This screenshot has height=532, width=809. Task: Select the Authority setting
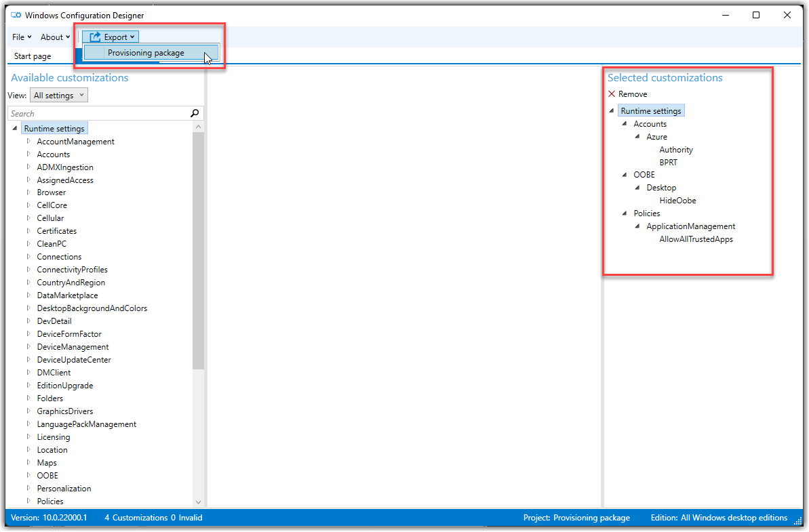(x=676, y=150)
